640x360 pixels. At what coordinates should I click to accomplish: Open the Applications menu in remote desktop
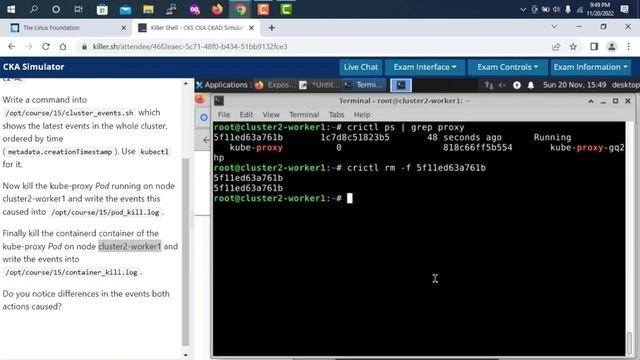[222, 85]
